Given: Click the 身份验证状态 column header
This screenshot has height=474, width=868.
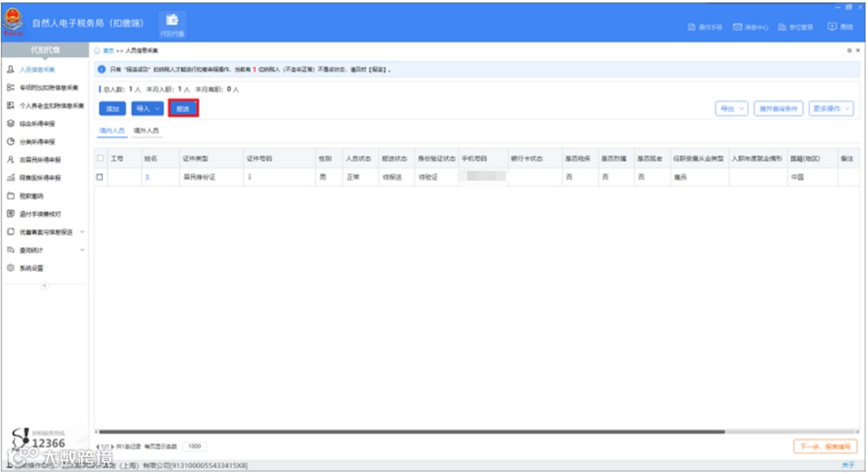Looking at the screenshot, I should pyautogui.click(x=436, y=158).
